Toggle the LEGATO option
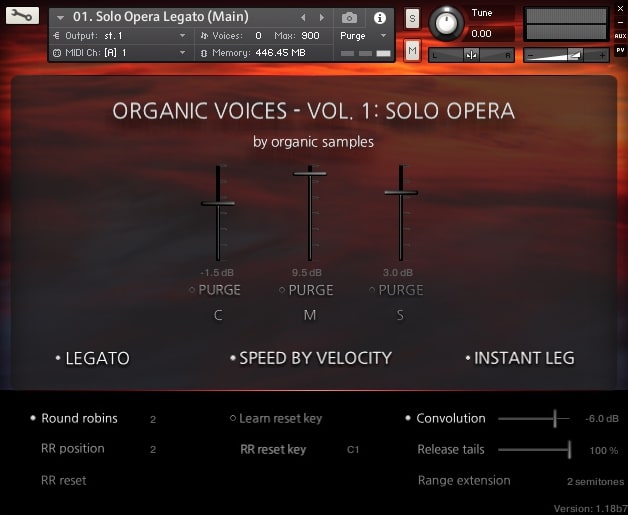The width and height of the screenshot is (628, 515). 92,358
